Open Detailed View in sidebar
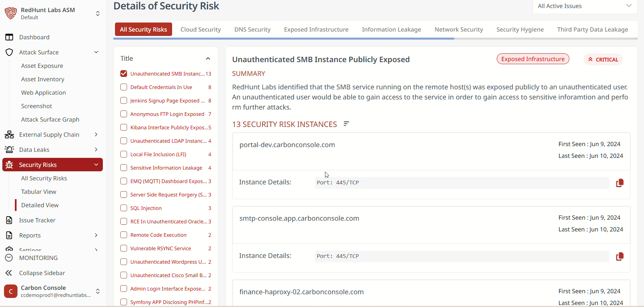The height and width of the screenshot is (307, 644). point(40,205)
